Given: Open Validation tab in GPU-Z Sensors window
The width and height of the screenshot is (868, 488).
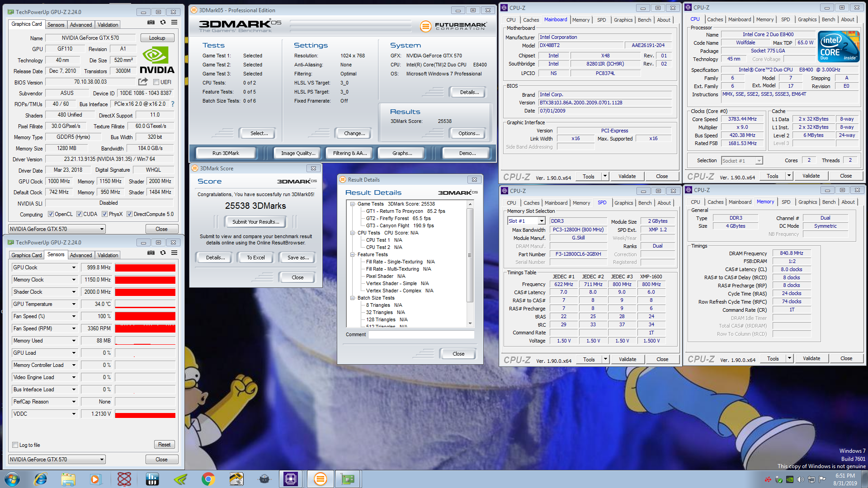Looking at the screenshot, I should [x=108, y=255].
